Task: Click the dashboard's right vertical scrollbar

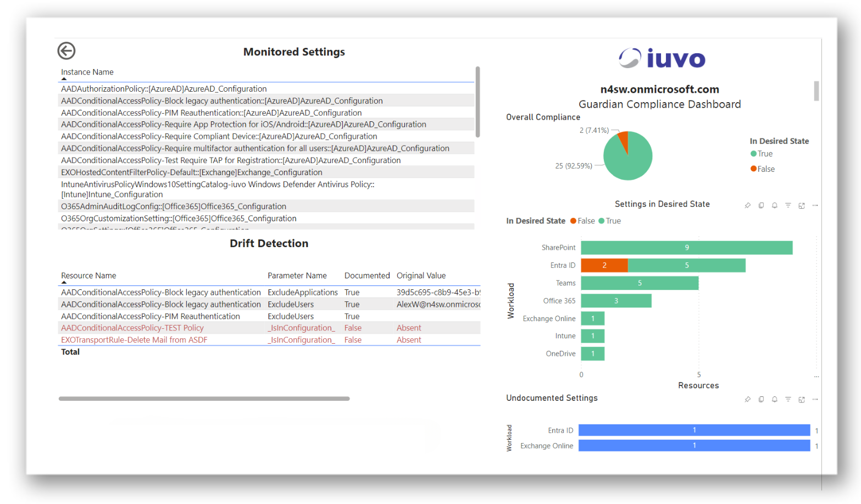Action: click(x=816, y=91)
